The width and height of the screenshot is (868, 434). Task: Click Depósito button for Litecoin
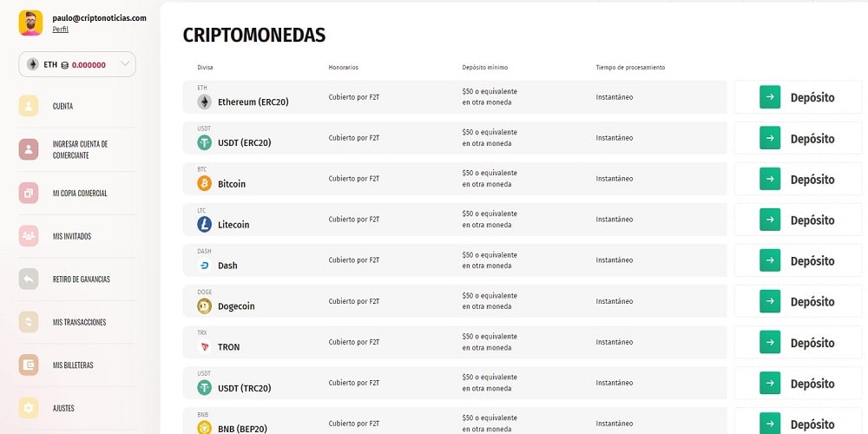point(798,220)
